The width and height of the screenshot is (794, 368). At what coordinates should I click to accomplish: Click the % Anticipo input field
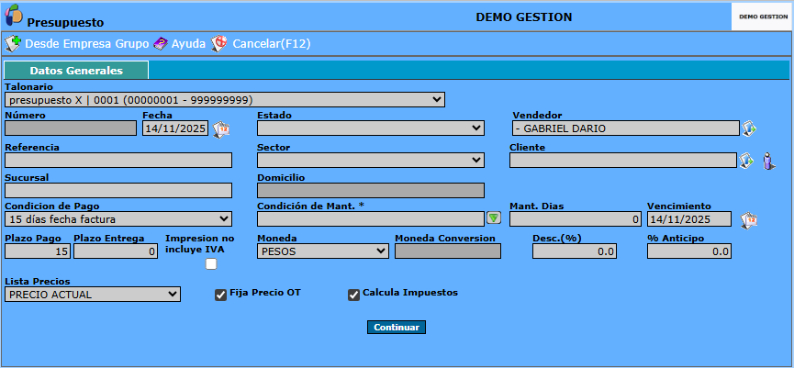click(689, 251)
